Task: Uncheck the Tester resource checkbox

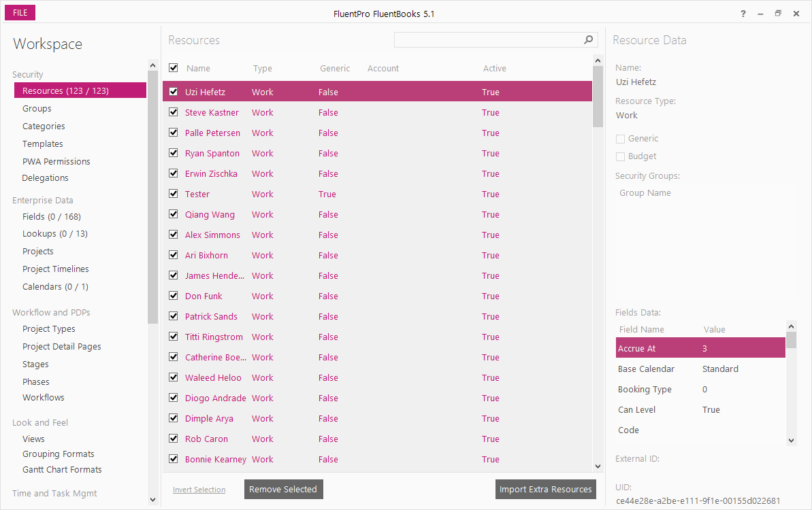Action: 174,194
